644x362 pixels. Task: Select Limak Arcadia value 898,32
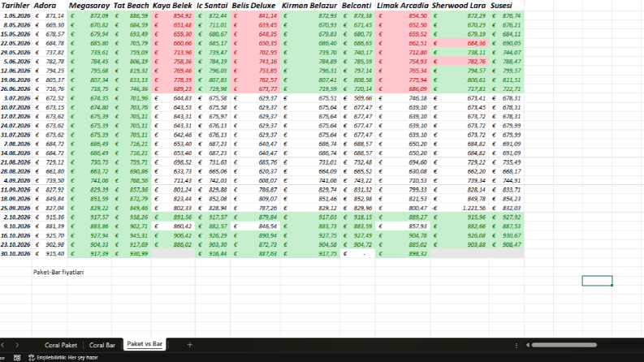[x=403, y=254]
